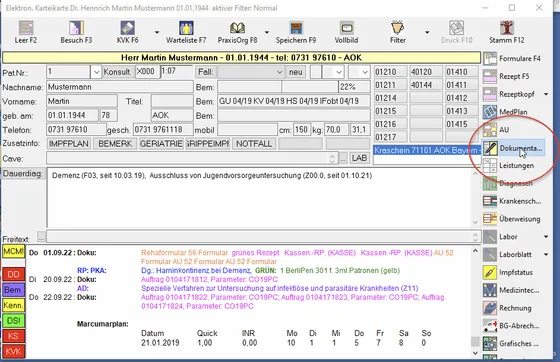Open Rezept F5 prescription
The width and height of the screenshot is (560, 362).
(x=506, y=76)
